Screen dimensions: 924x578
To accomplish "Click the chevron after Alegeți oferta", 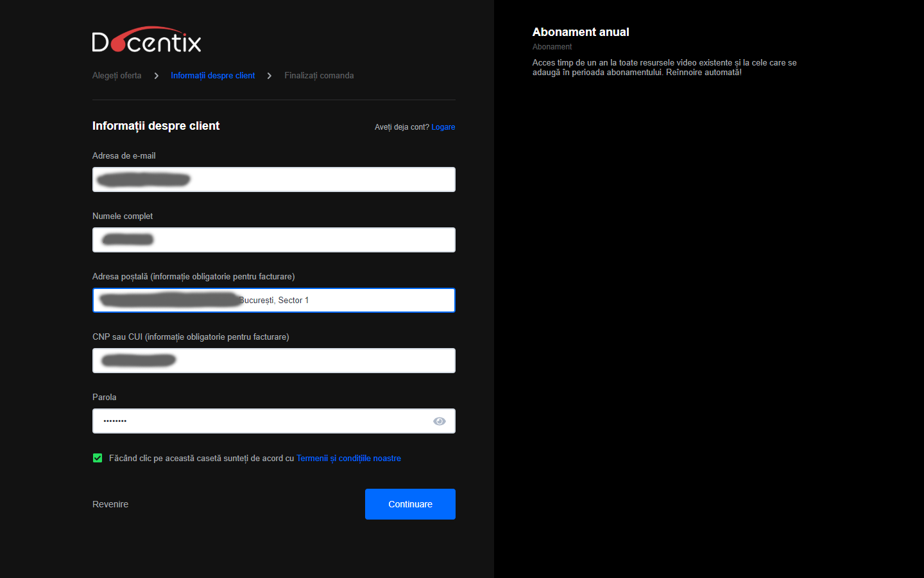I will [x=156, y=76].
